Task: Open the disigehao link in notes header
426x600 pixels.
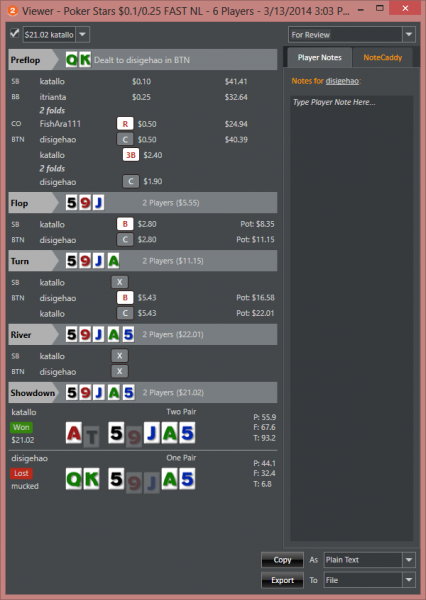Action: click(342, 81)
